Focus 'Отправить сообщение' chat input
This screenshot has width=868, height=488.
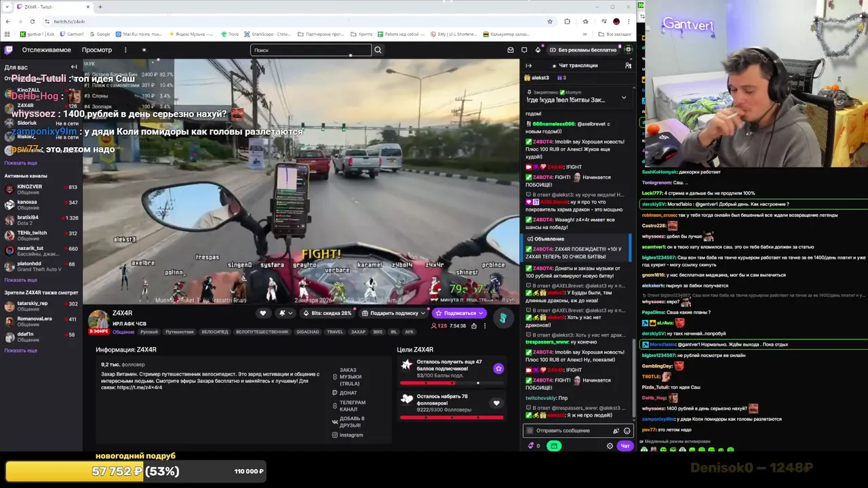(x=570, y=430)
